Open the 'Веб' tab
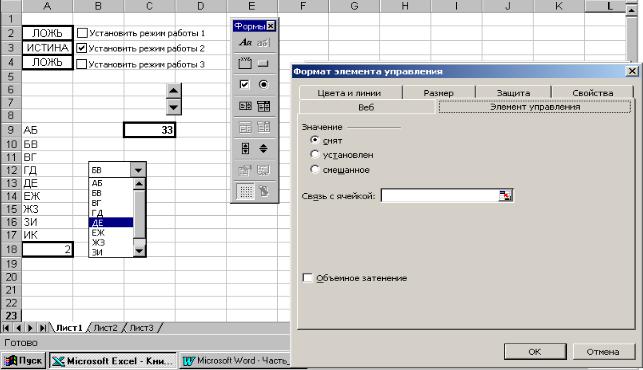 coord(366,107)
